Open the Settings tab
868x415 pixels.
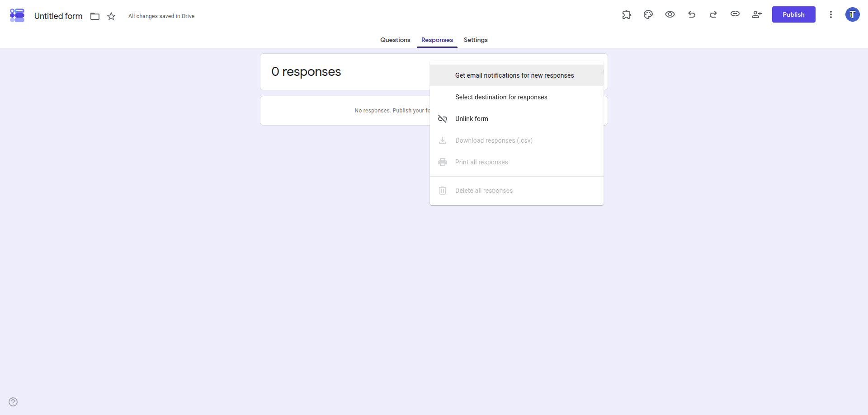tap(476, 40)
